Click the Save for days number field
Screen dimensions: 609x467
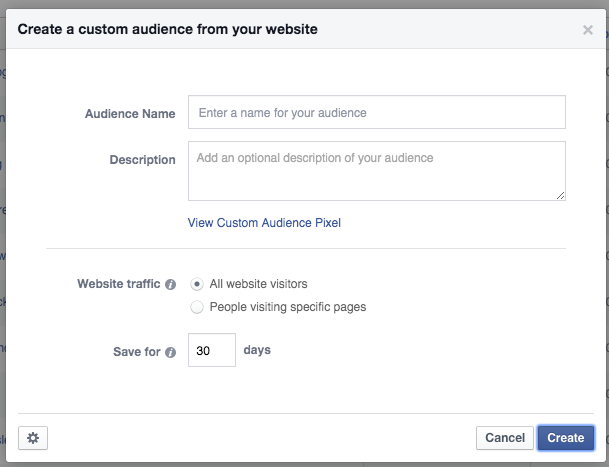coord(211,351)
